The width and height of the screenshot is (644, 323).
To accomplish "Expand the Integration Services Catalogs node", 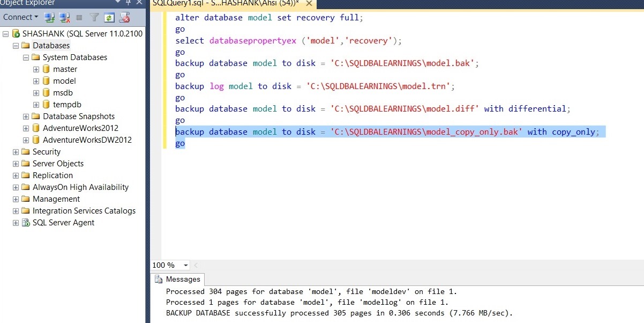I will [16, 211].
